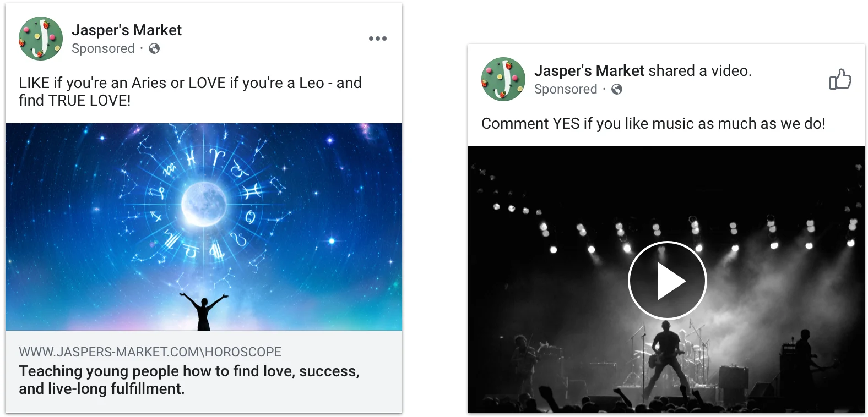Click WWW.JASPERS-MARKET.COM\HOROSCOPE link
Viewport: 868px width, 417px height.
[149, 352]
